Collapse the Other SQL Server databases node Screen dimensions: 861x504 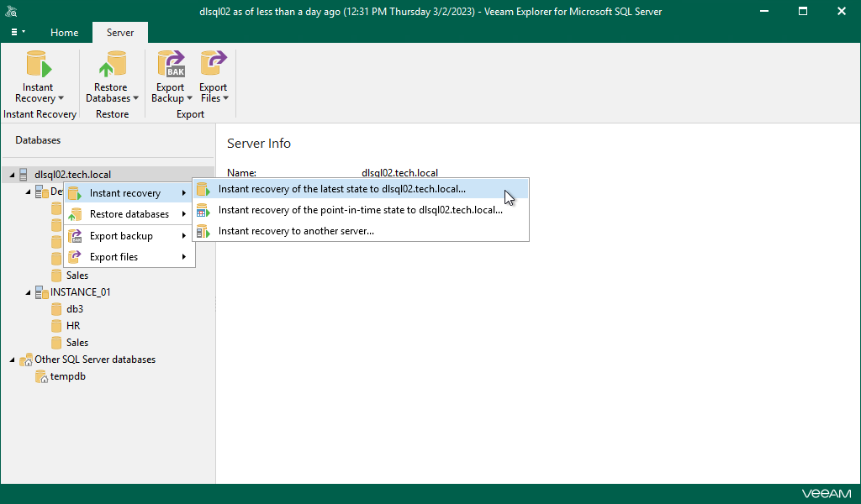pyautogui.click(x=12, y=360)
